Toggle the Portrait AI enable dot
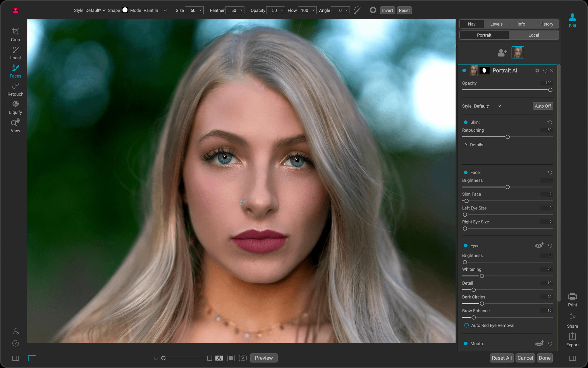 click(464, 70)
